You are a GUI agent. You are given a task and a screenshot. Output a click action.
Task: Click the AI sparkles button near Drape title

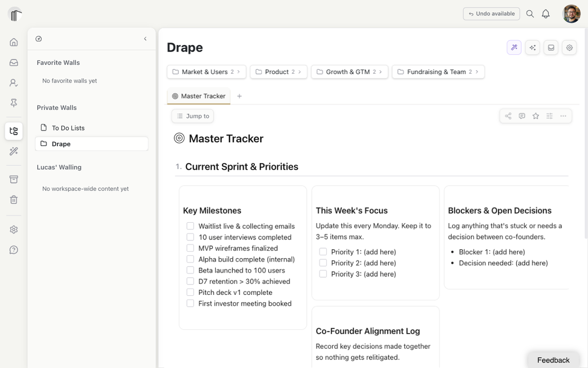coord(533,48)
